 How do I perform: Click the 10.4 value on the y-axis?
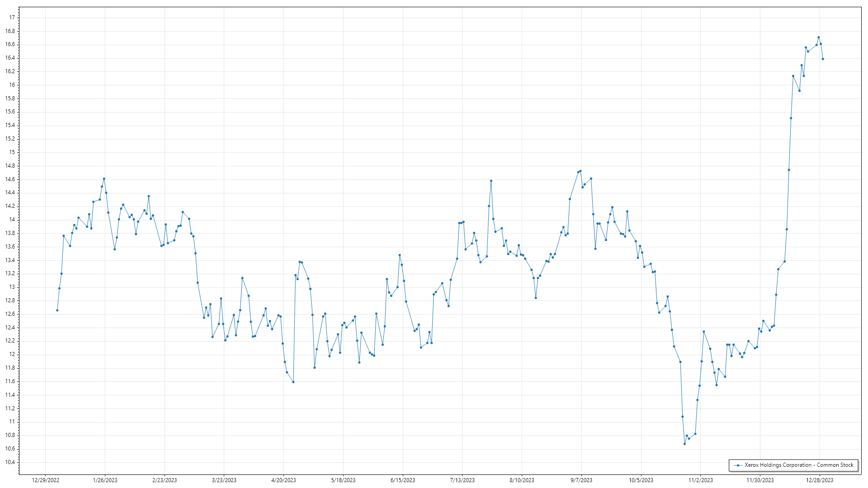coord(10,462)
